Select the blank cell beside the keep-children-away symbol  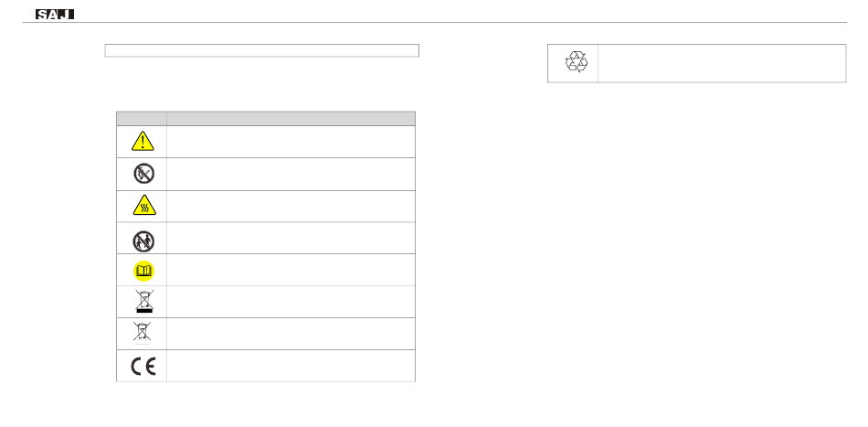tap(291, 238)
